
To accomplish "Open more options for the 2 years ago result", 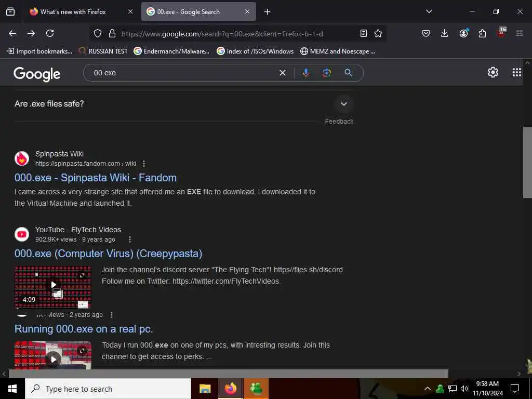I will point(112,315).
